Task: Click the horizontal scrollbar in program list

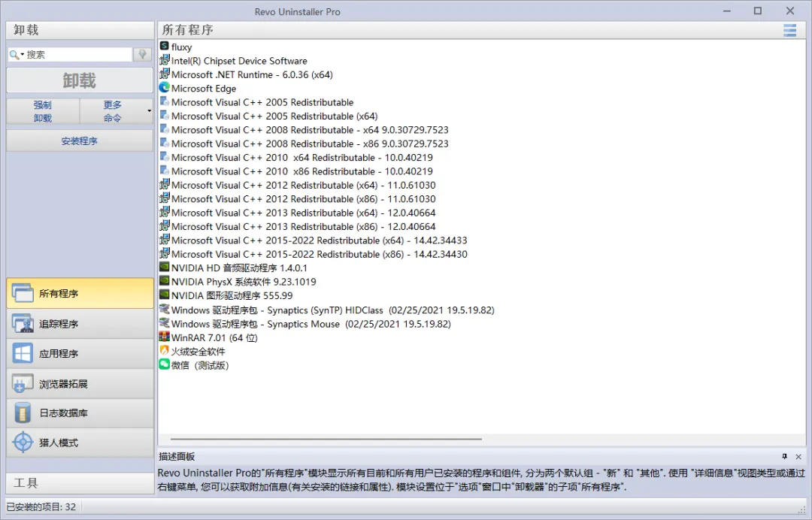Action: point(326,439)
